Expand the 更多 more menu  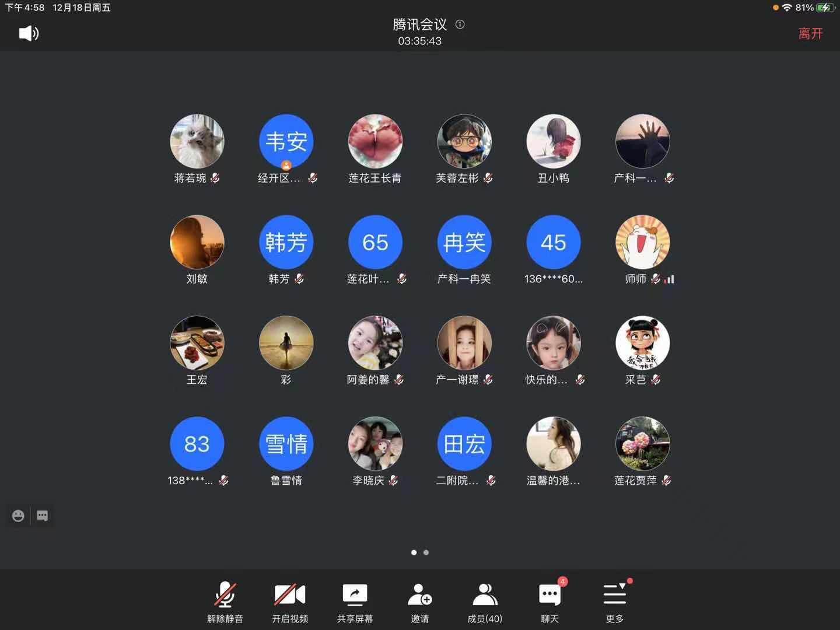[x=615, y=603]
